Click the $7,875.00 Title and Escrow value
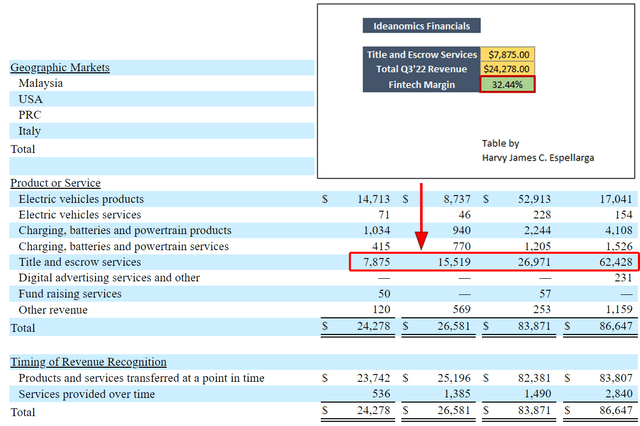640x426 pixels. pyautogui.click(x=507, y=54)
